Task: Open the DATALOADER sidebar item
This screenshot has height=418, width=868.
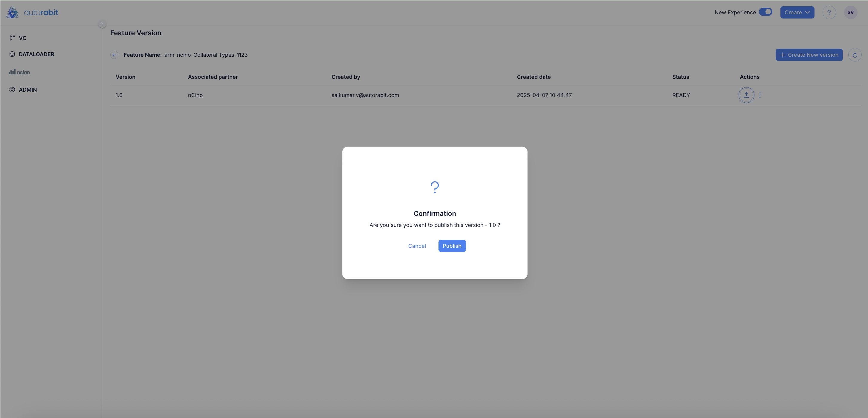Action: coord(36,54)
